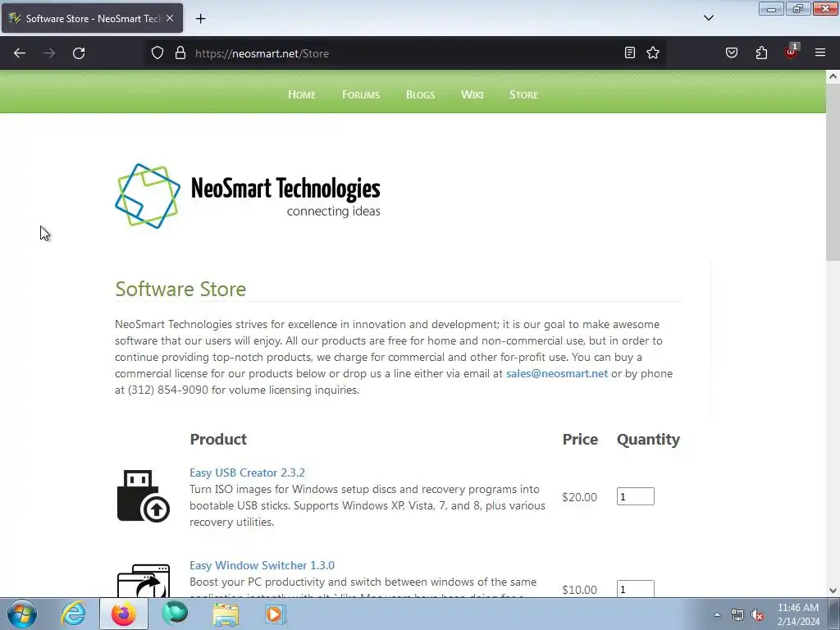Click the padlock site security icon
This screenshot has width=840, height=630.
[180, 53]
